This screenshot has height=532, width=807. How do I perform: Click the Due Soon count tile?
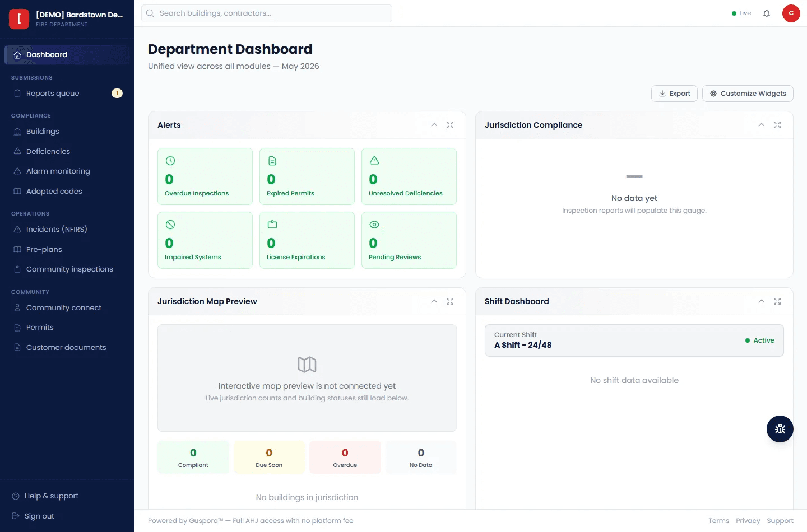(x=269, y=458)
